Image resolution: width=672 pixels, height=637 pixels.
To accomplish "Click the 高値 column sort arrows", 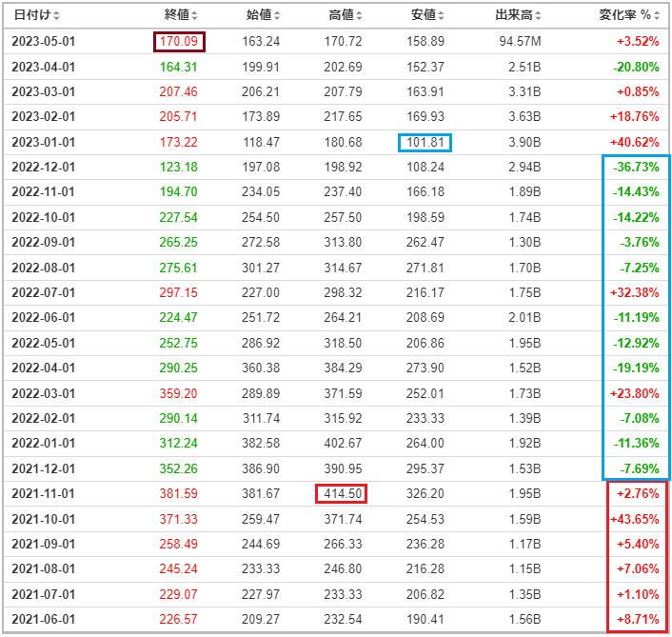I will coord(359,16).
